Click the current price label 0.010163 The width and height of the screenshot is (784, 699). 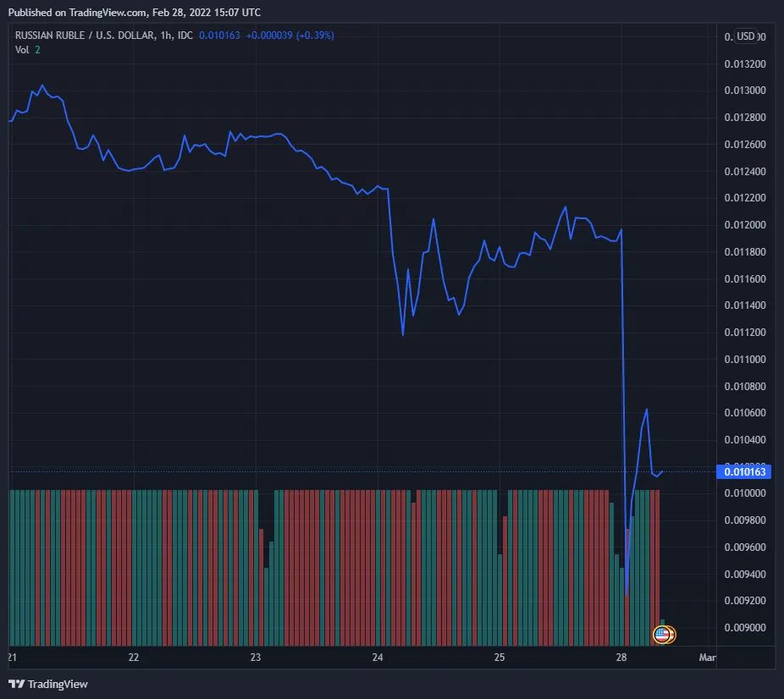point(744,471)
